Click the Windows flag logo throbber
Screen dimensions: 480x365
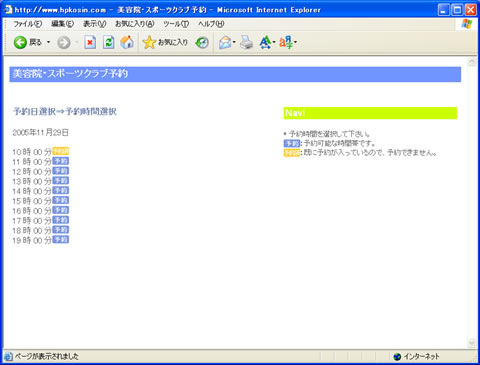[x=467, y=24]
